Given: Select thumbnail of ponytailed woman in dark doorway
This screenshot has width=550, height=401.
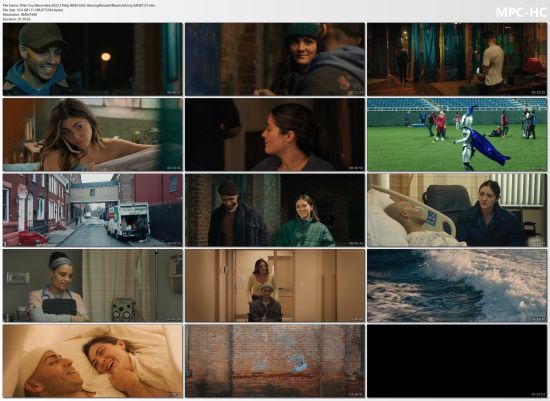Looking at the screenshot, I should coord(275,135).
